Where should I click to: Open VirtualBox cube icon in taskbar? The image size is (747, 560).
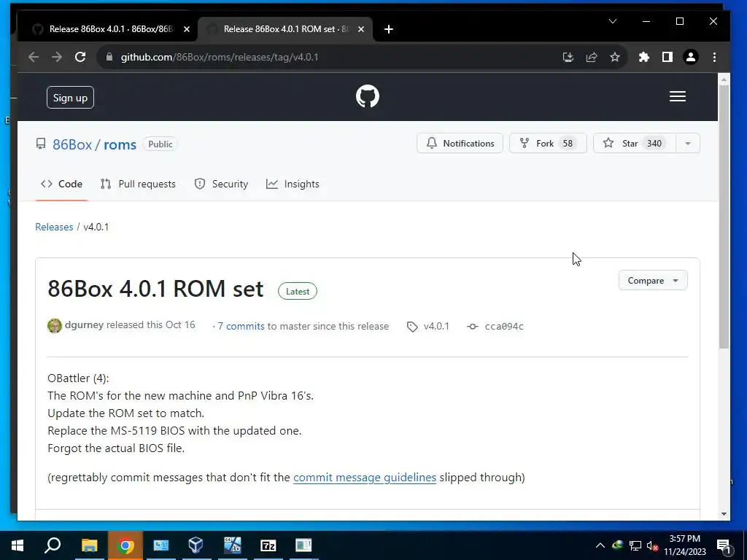tap(196, 545)
